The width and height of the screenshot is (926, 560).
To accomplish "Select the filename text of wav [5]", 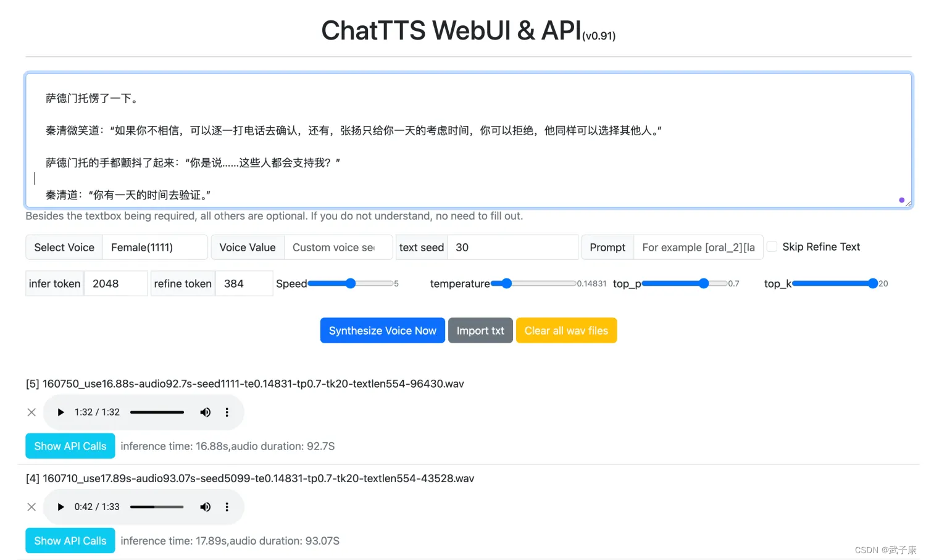I will click(x=253, y=383).
